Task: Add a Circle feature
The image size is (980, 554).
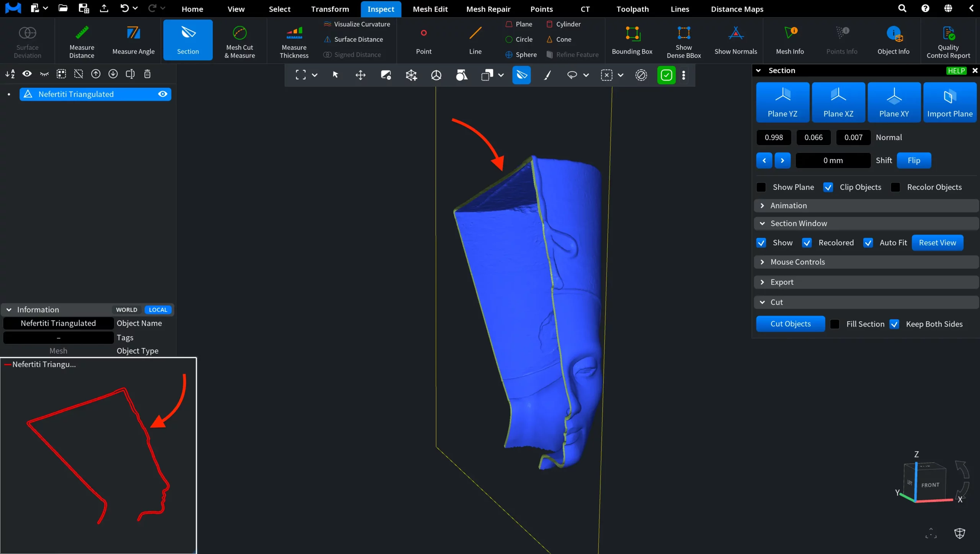Action: [x=519, y=39]
